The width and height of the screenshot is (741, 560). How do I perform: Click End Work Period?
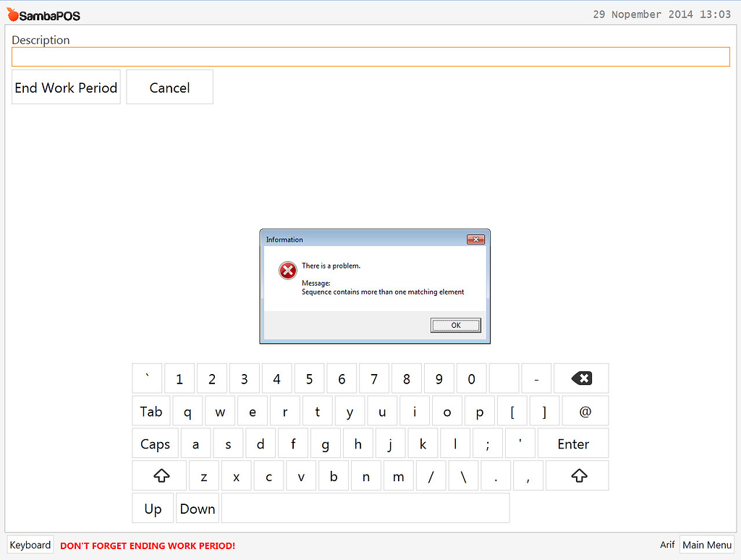pyautogui.click(x=66, y=87)
